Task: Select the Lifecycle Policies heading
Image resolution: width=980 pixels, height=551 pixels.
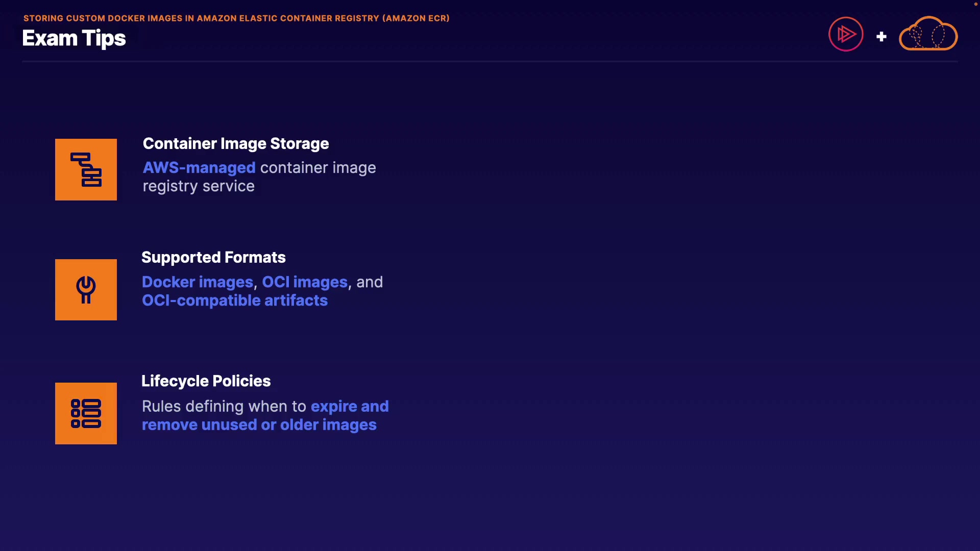Action: click(206, 381)
